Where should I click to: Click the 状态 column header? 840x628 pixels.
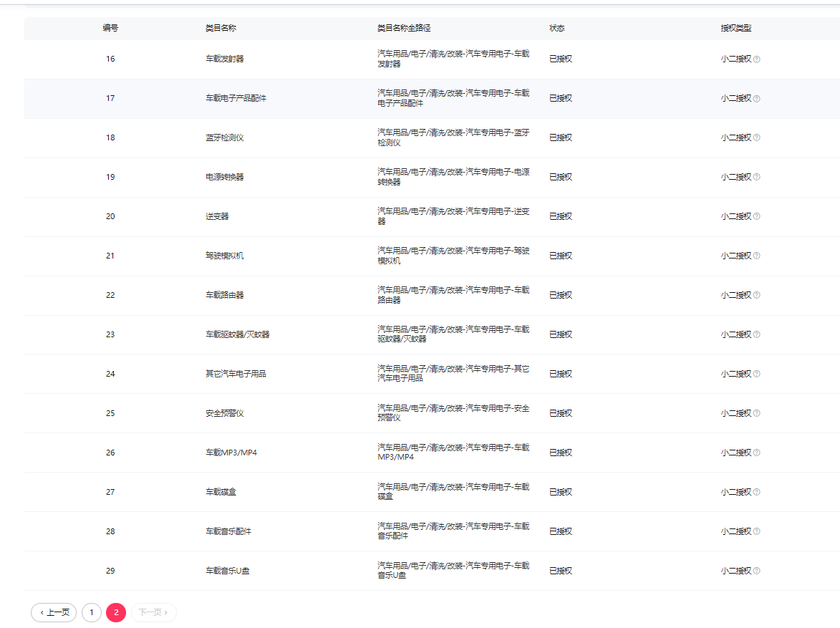point(556,28)
